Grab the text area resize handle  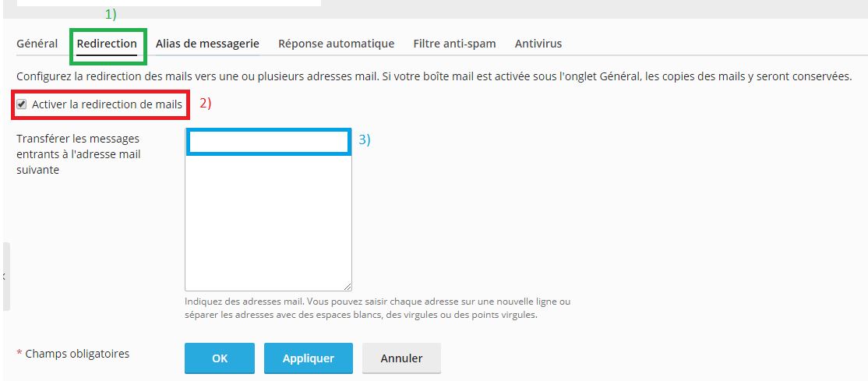pos(348,286)
